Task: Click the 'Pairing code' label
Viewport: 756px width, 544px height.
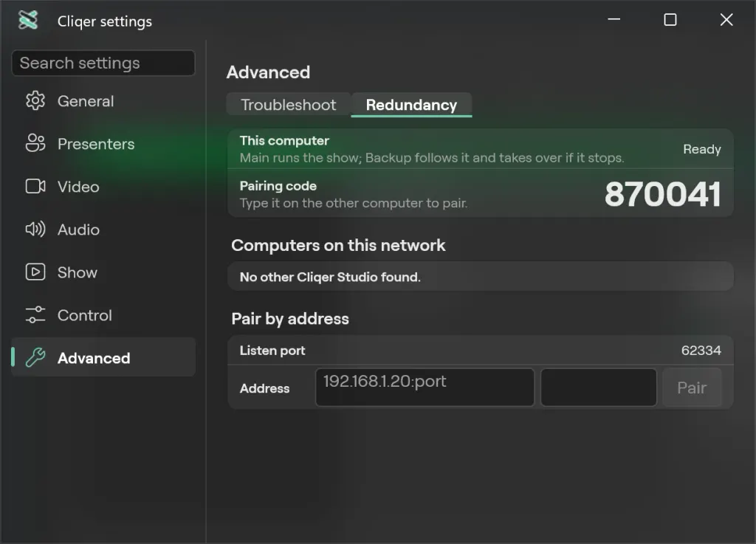Action: [278, 186]
